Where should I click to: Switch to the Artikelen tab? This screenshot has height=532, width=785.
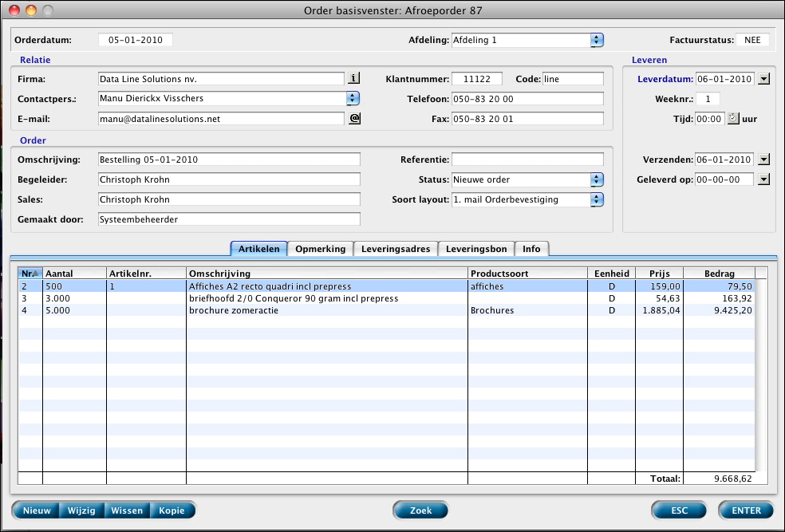pyautogui.click(x=258, y=249)
